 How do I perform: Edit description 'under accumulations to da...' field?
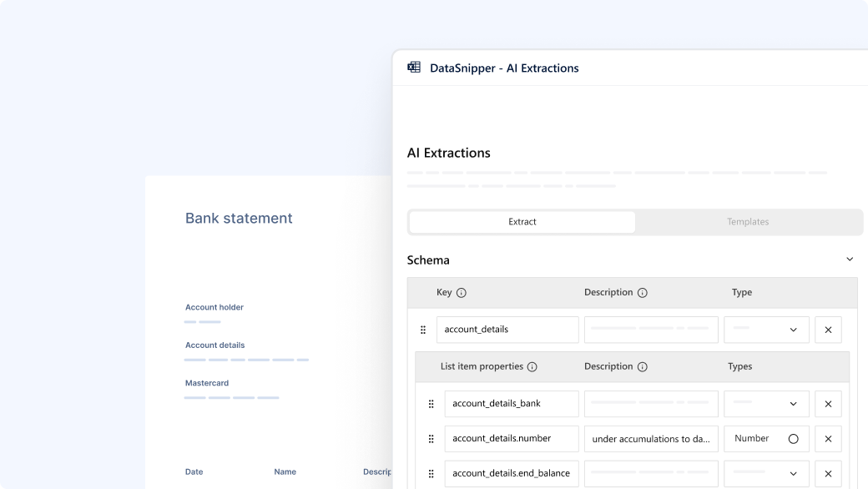[x=651, y=439]
